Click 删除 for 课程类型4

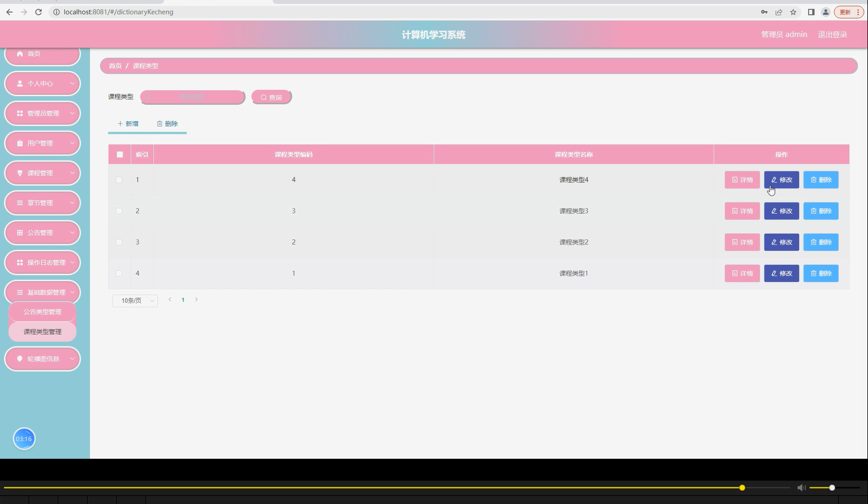tap(821, 180)
